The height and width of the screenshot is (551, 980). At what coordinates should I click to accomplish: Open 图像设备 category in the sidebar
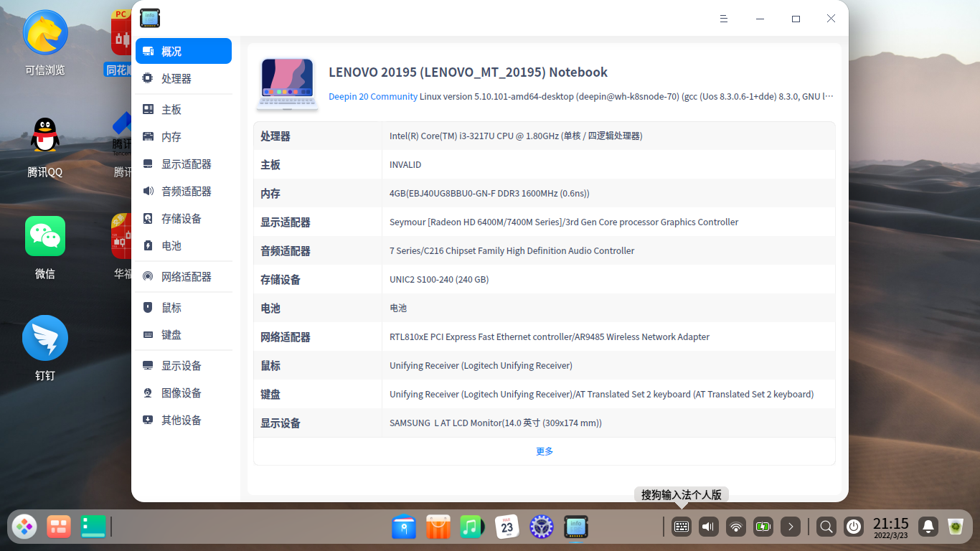184,392
